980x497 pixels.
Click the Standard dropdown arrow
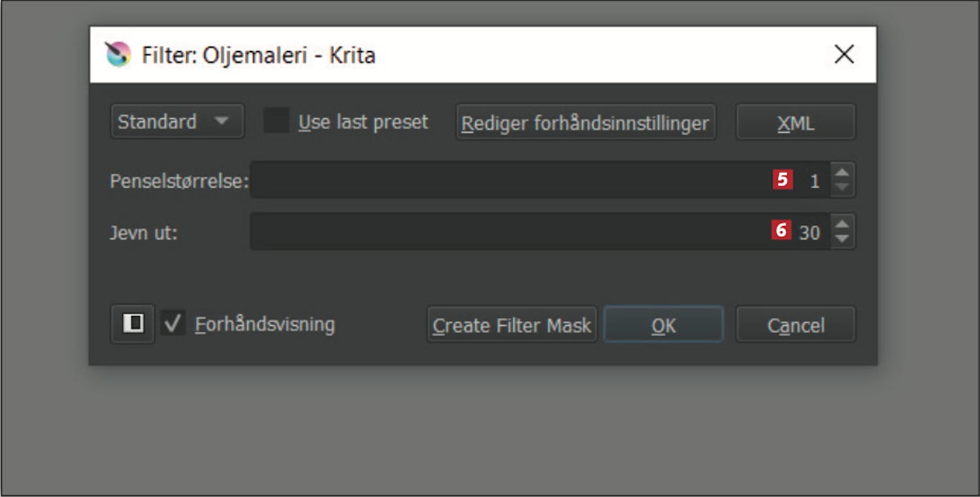[221, 121]
